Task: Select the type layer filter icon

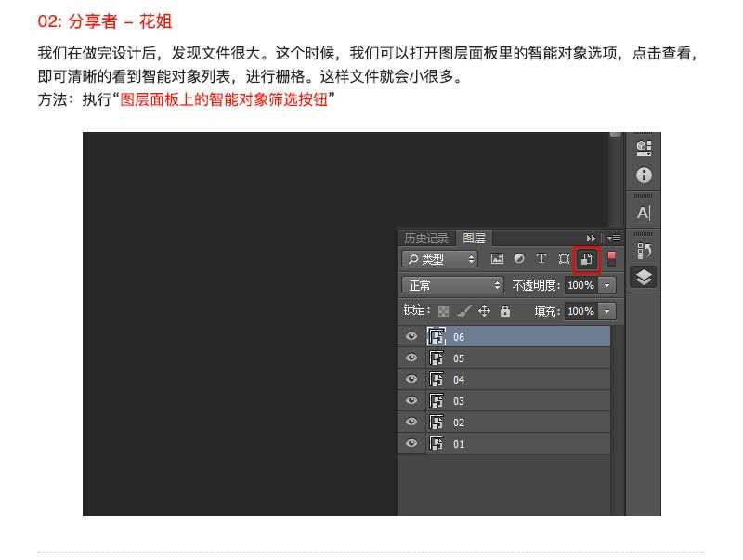Action: tap(541, 257)
